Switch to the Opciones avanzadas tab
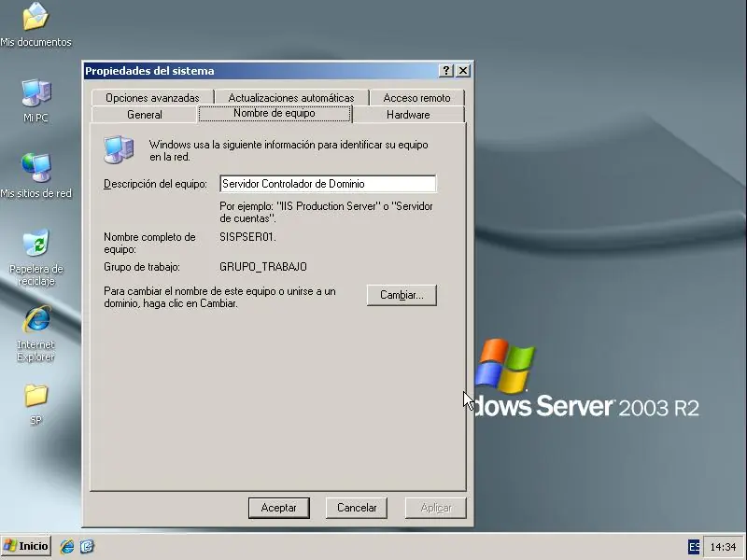Screen dimensions: 747x560 (x=152, y=98)
